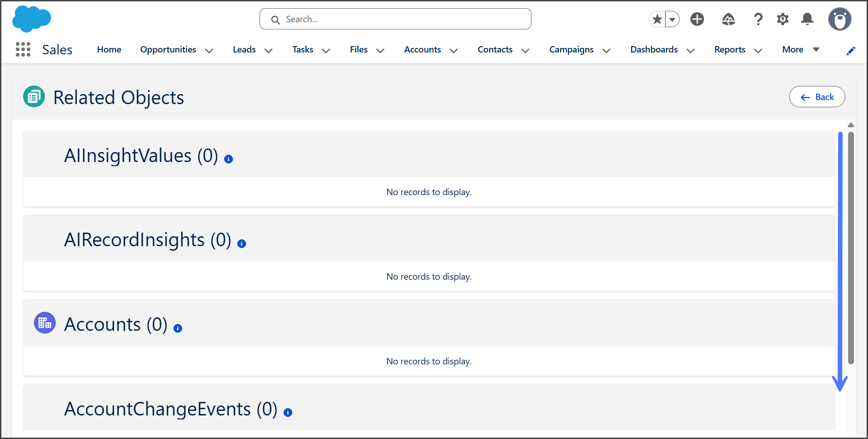Image resolution: width=868 pixels, height=439 pixels.
Task: Expand the Accounts tab dropdown chevron
Action: 453,50
